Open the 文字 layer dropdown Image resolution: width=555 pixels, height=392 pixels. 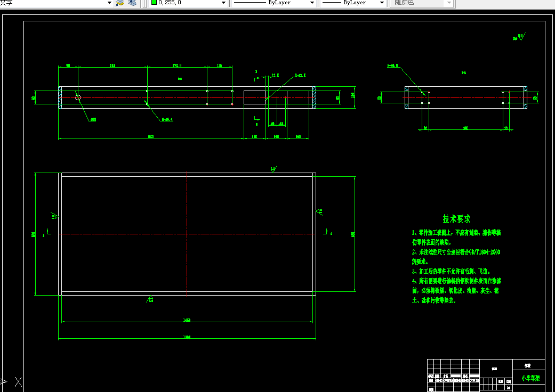[x=109, y=3]
